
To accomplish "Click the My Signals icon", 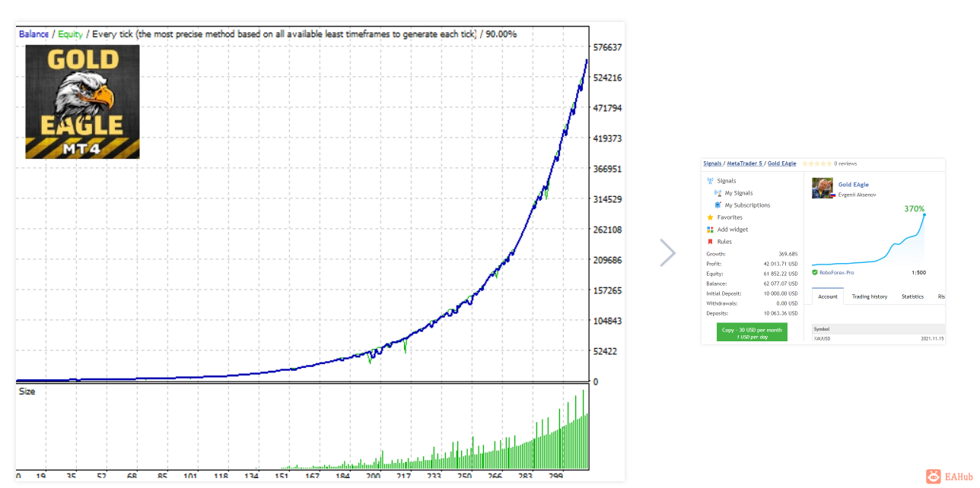I will pyautogui.click(x=717, y=193).
